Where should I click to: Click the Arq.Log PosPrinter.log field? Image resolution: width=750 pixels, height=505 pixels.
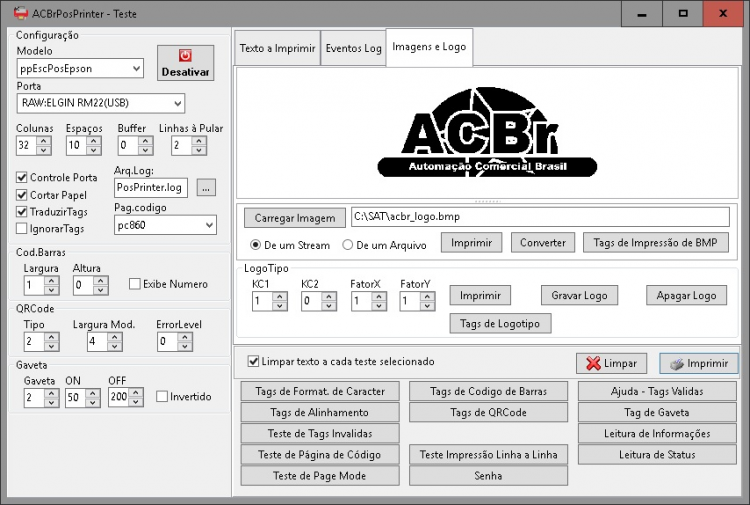click(151, 187)
